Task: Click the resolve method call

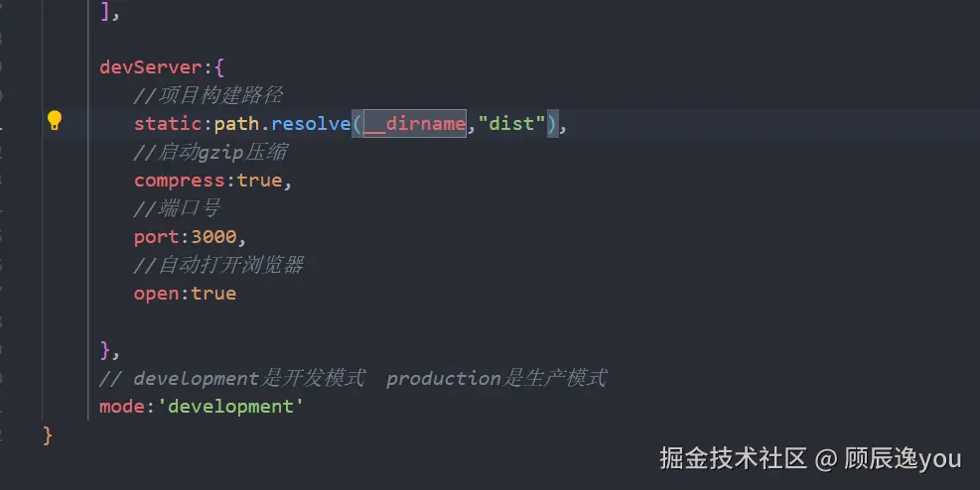Action: pyautogui.click(x=311, y=124)
